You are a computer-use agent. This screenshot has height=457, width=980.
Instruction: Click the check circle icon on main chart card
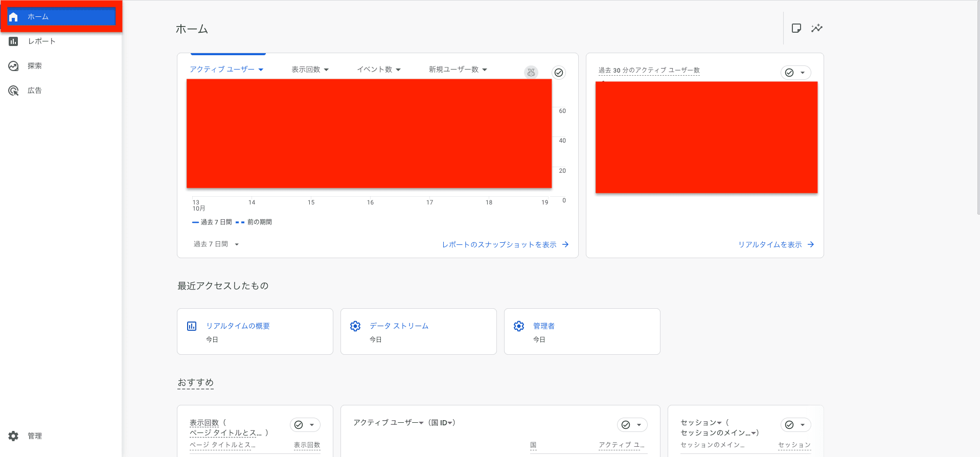559,73
